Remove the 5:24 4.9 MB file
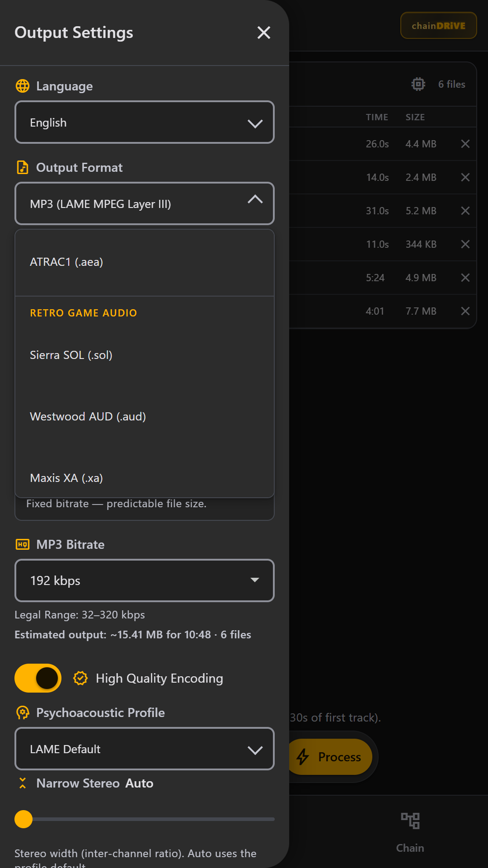Viewport: 488px width, 868px height. click(x=465, y=278)
